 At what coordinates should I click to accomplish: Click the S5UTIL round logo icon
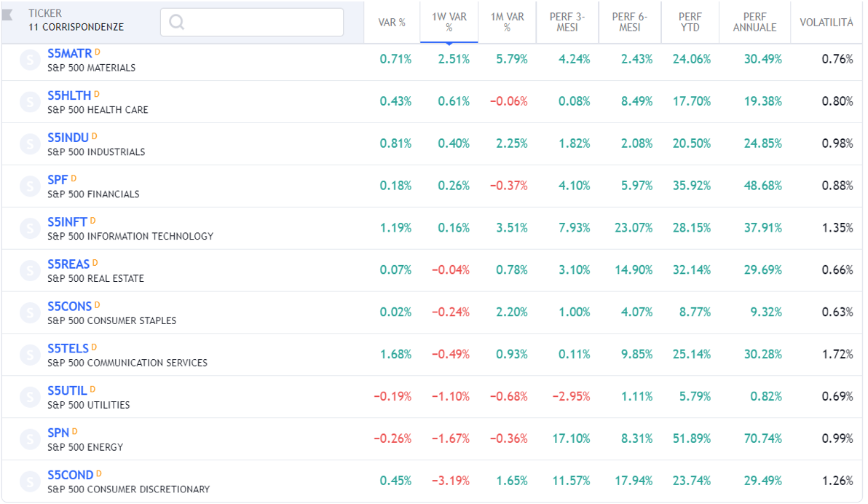point(30,397)
